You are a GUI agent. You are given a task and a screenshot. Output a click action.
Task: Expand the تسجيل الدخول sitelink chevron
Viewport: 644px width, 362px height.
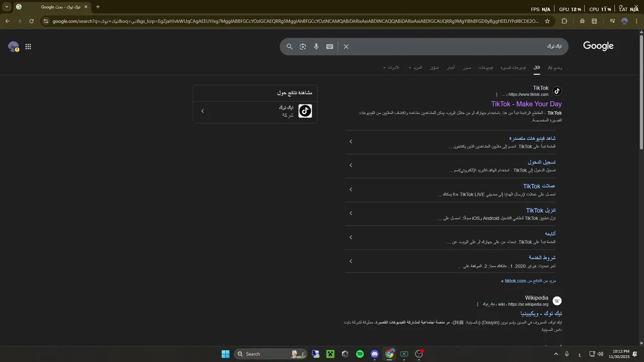tap(351, 165)
